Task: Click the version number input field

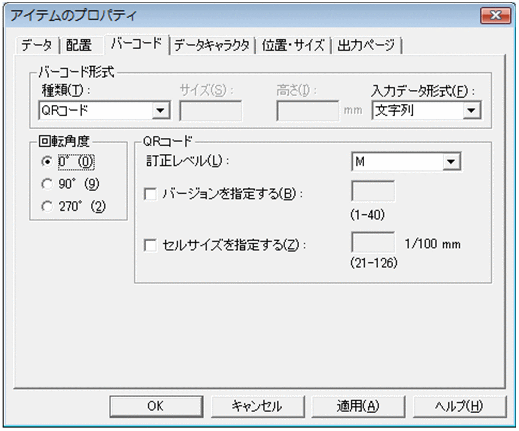Action: coord(373,191)
